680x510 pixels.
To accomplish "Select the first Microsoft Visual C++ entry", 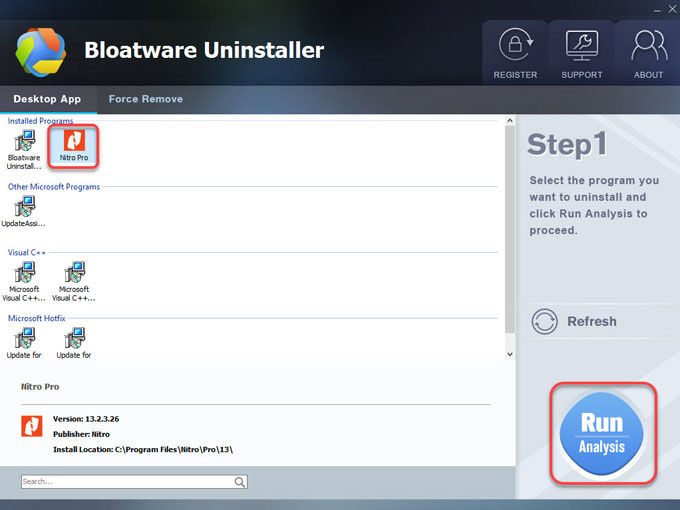I will pyautogui.click(x=24, y=274).
